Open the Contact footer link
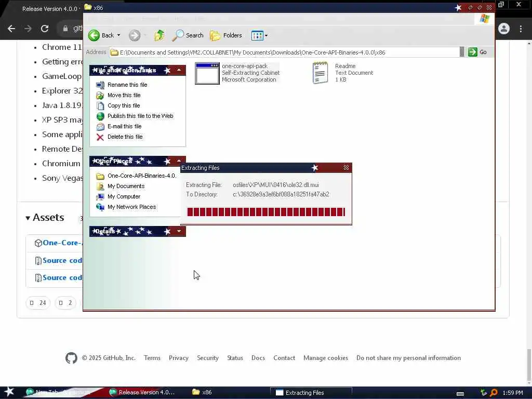This screenshot has width=532, height=399. click(x=284, y=358)
